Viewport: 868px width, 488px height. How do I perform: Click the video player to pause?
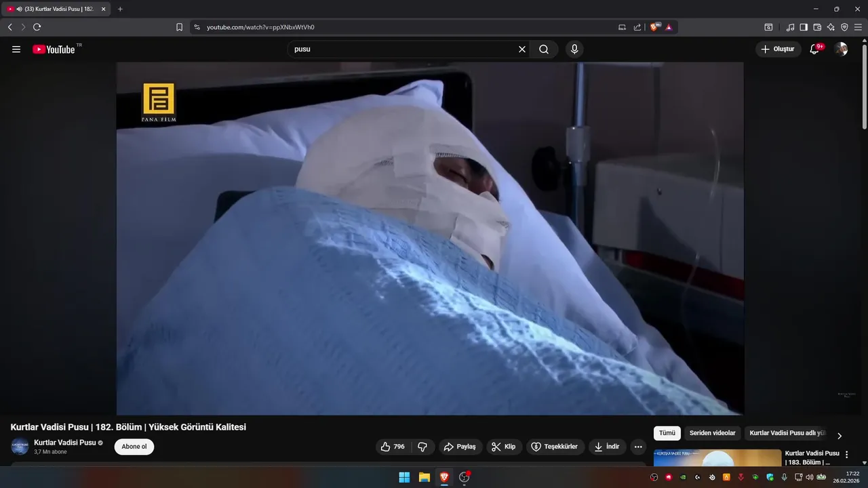point(430,239)
